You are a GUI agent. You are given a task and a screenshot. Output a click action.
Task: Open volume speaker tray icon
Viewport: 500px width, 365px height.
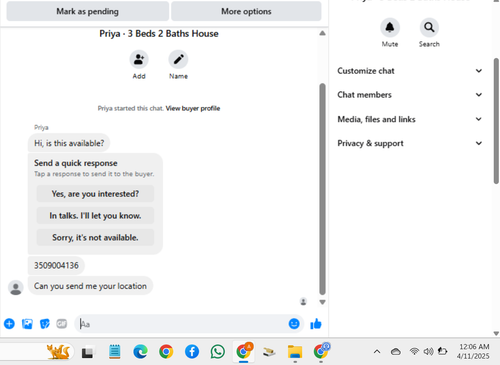pos(428,351)
